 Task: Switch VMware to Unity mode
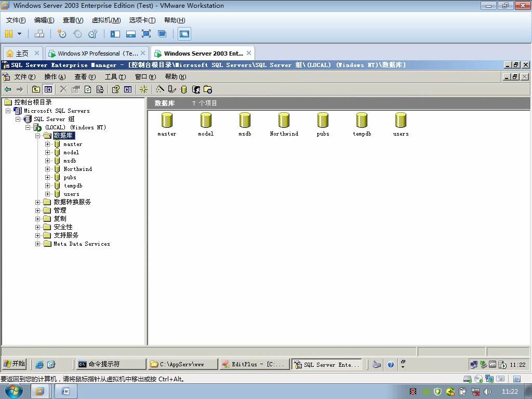(162, 34)
